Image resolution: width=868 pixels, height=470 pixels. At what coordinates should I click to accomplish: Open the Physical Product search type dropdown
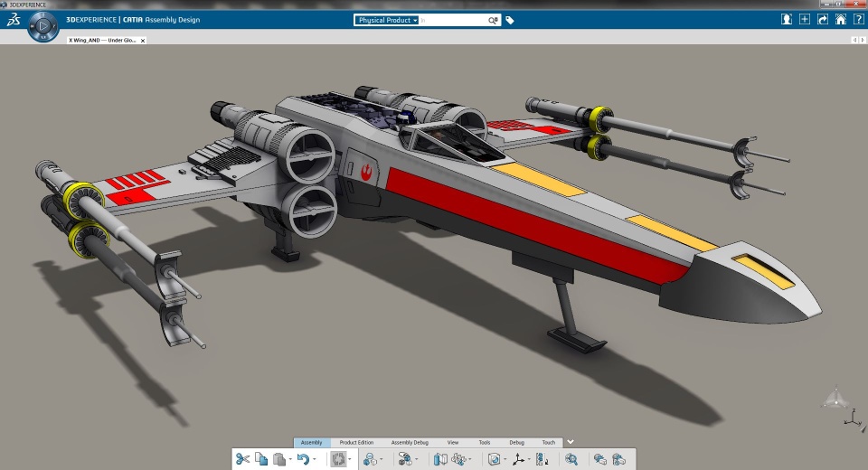[x=386, y=20]
